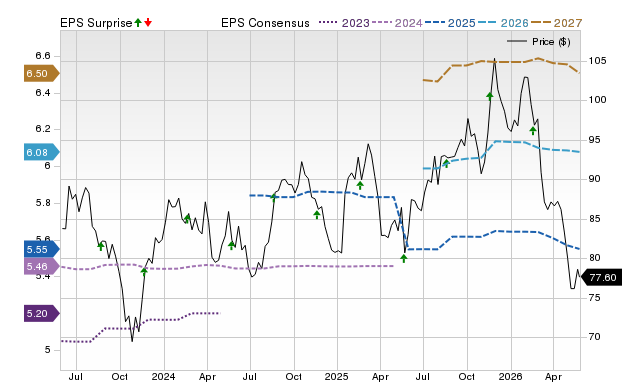Image resolution: width=640 pixels, height=382 pixels.
Task: Click the green surprise arrow at the November 2023 price trough
Action: [x=144, y=271]
